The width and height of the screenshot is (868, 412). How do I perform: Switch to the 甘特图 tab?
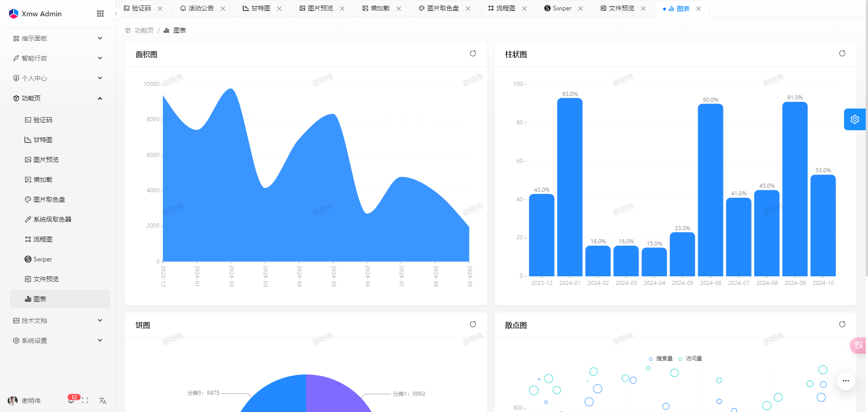coord(256,8)
